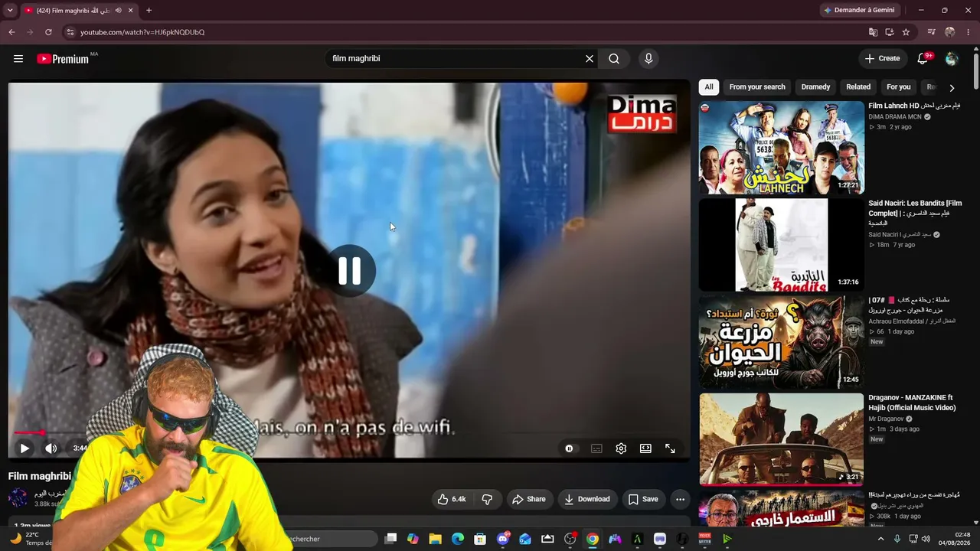Seek using the video progress bar
Screen dimensions: 980x551
click(x=349, y=433)
